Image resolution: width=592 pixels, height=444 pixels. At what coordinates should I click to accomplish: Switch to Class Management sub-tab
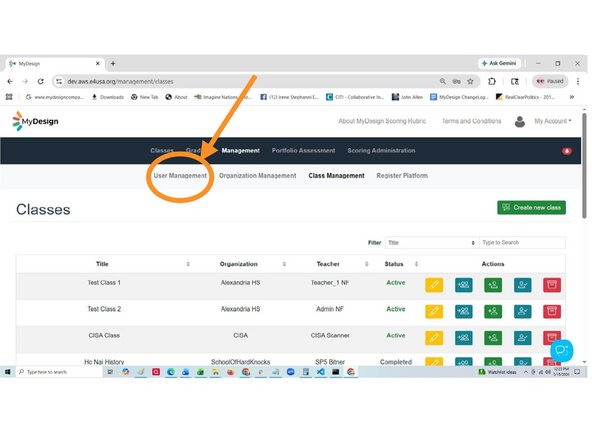tap(336, 176)
